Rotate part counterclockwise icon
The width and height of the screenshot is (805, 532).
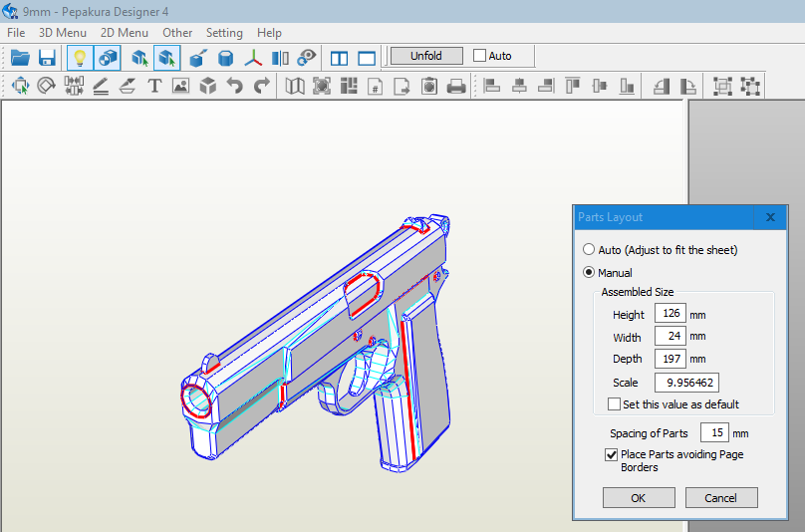tap(662, 87)
